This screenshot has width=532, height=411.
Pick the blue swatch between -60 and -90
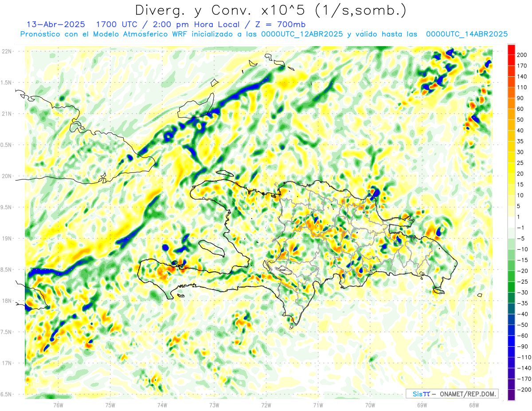511,341
